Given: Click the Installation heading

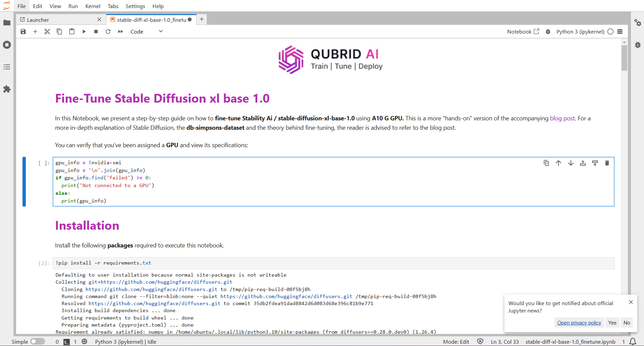Looking at the screenshot, I should pyautogui.click(x=87, y=226).
